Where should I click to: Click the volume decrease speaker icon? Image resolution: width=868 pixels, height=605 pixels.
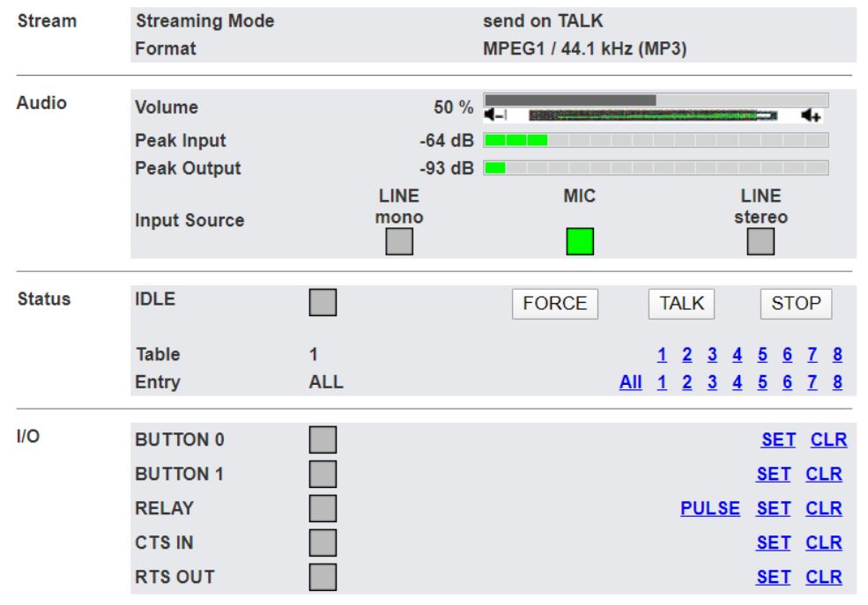pos(497,115)
